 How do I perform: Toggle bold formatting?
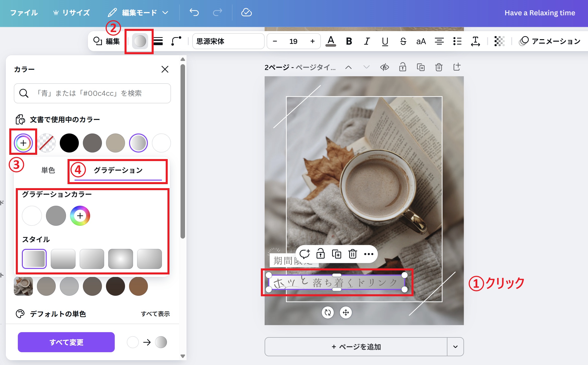pyautogui.click(x=349, y=41)
